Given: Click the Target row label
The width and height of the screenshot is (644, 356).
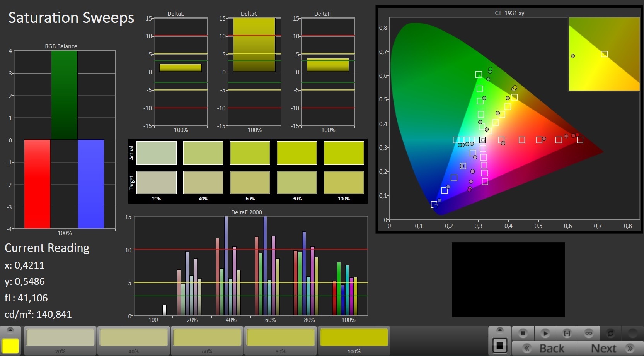Looking at the screenshot, I should [x=131, y=183].
